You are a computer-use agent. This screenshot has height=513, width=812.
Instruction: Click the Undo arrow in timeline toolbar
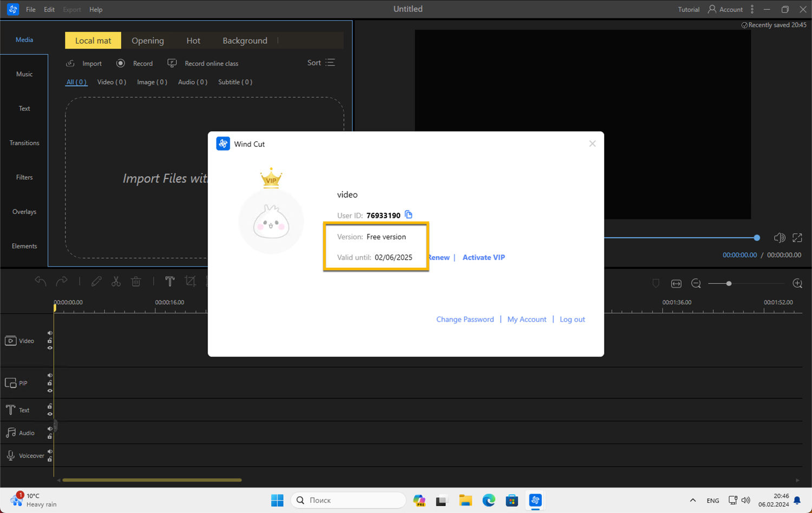pos(41,281)
